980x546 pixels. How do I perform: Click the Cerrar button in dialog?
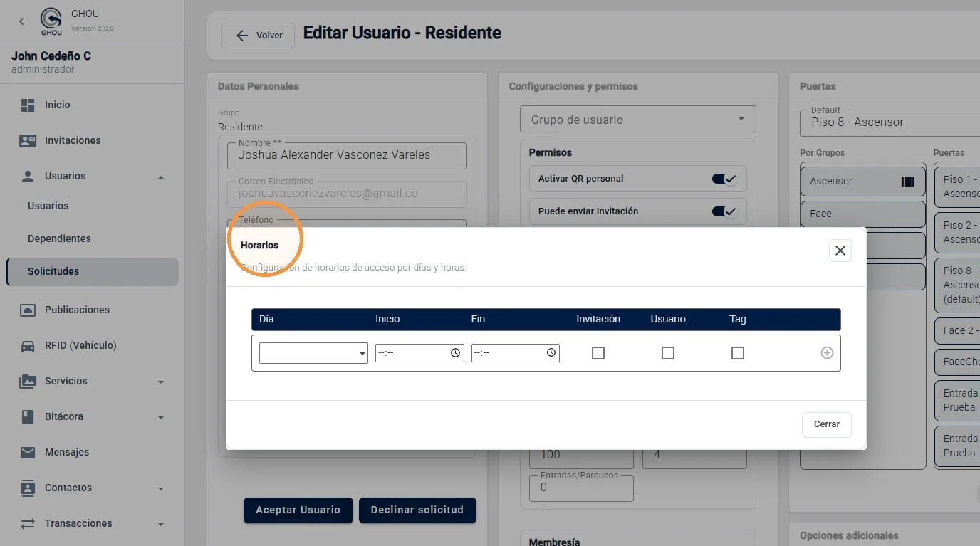point(826,424)
